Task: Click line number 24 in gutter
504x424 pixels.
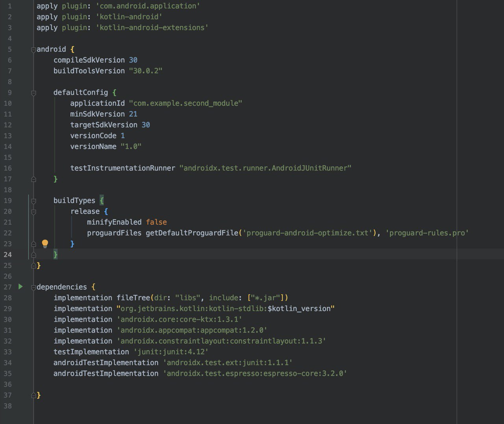Action: (x=8, y=255)
